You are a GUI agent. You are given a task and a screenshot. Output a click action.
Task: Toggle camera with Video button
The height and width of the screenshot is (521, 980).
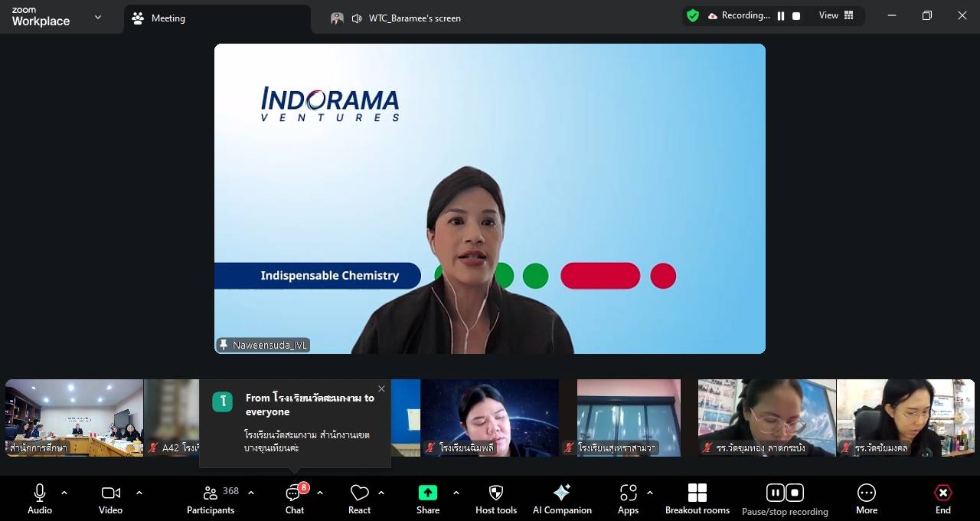pyautogui.click(x=110, y=499)
